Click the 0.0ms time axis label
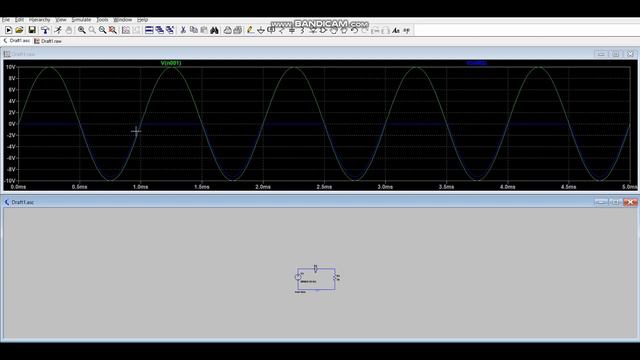 pos(18,187)
